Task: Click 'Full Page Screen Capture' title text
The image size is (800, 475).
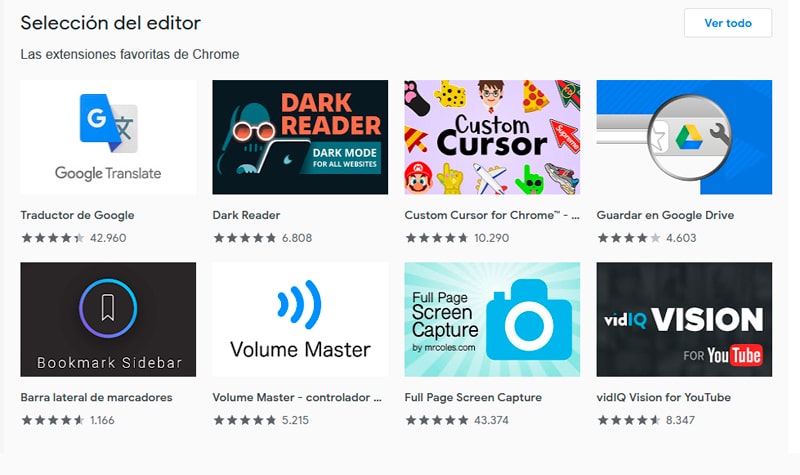Action: (x=473, y=397)
